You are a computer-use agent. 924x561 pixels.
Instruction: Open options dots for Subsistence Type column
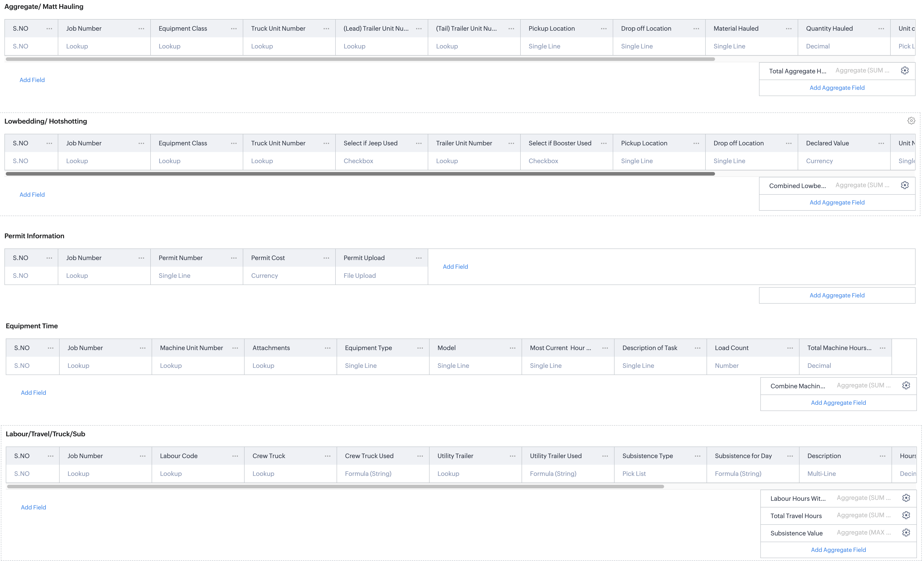[x=697, y=456]
